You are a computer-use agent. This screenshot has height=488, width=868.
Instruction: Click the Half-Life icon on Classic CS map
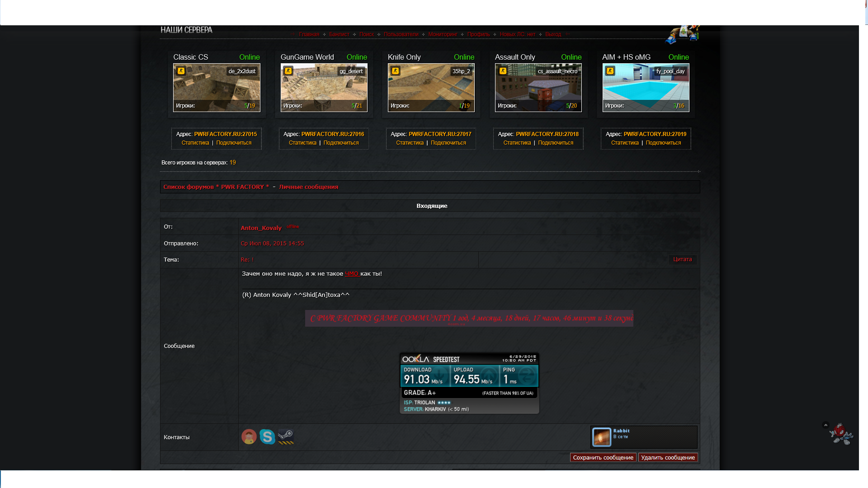point(181,71)
